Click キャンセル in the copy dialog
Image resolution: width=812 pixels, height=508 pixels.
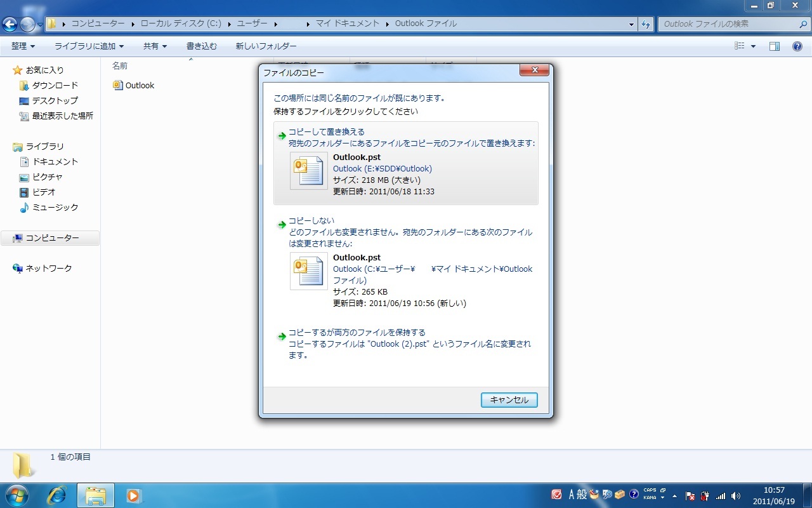[x=509, y=399]
